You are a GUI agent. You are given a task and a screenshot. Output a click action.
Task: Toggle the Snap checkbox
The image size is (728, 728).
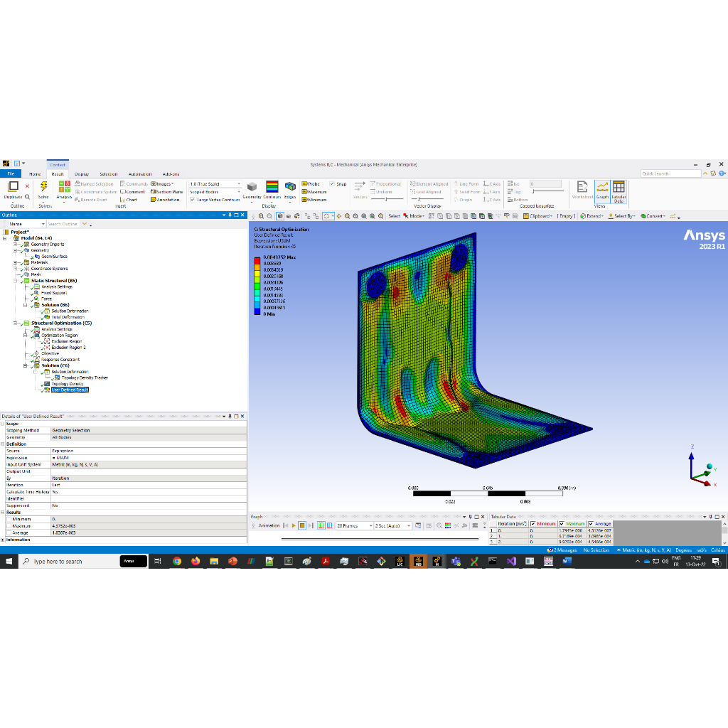(x=332, y=184)
